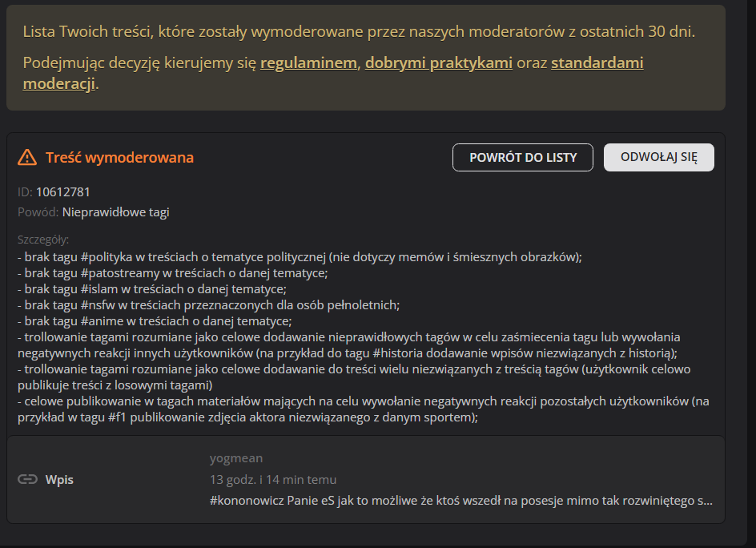756x548 pixels.
Task: Click the Lista Twoich treści banner sentence
Action: (x=358, y=32)
